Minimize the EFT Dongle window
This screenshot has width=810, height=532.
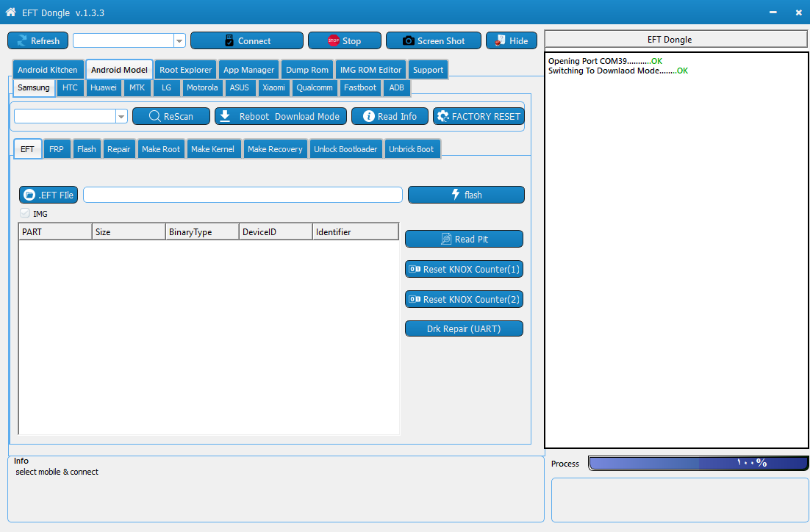[773, 12]
